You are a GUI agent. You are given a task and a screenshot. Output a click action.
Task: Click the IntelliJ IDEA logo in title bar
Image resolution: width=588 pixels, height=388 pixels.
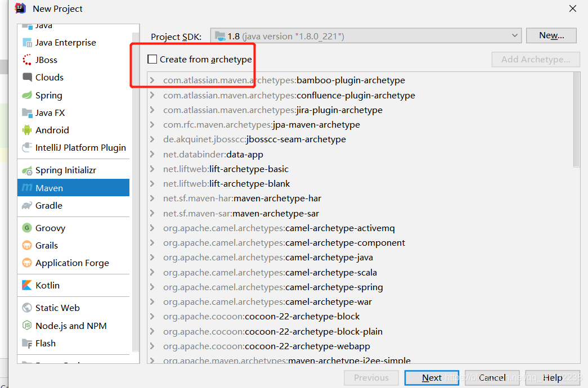(x=20, y=8)
